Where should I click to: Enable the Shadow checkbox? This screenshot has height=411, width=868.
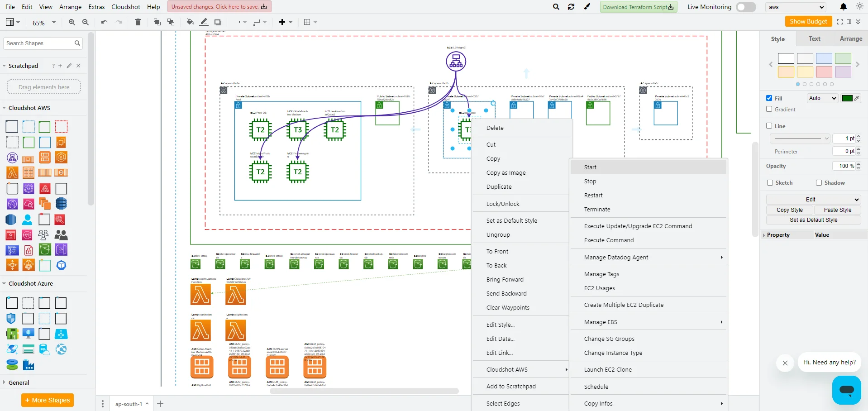coord(819,183)
